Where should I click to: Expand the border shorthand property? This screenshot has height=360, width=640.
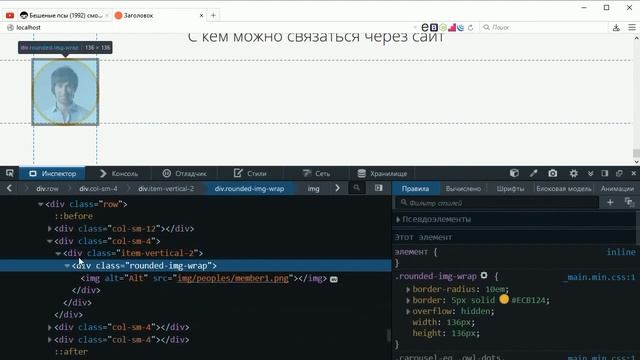pos(408,300)
